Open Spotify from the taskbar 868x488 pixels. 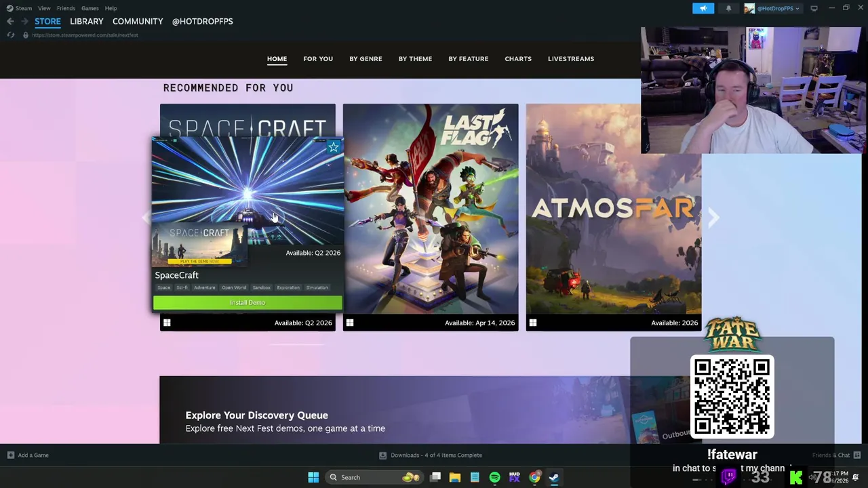(494, 478)
